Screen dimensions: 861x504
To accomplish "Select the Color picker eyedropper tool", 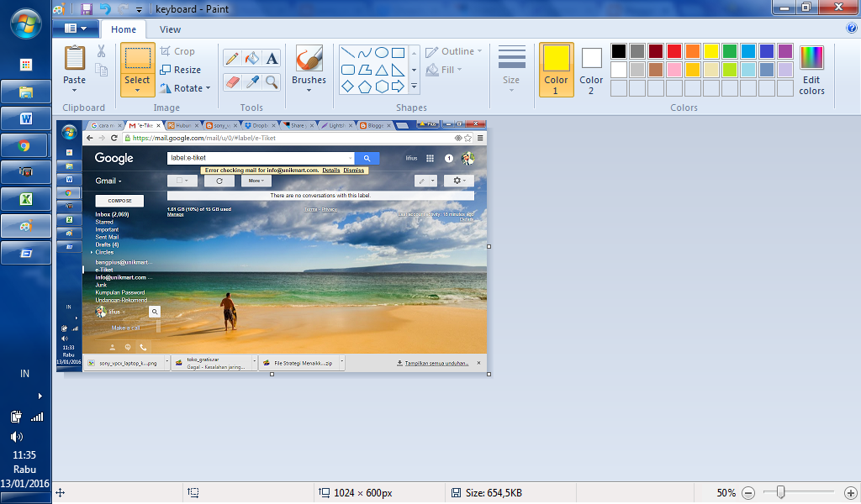I will tap(252, 82).
